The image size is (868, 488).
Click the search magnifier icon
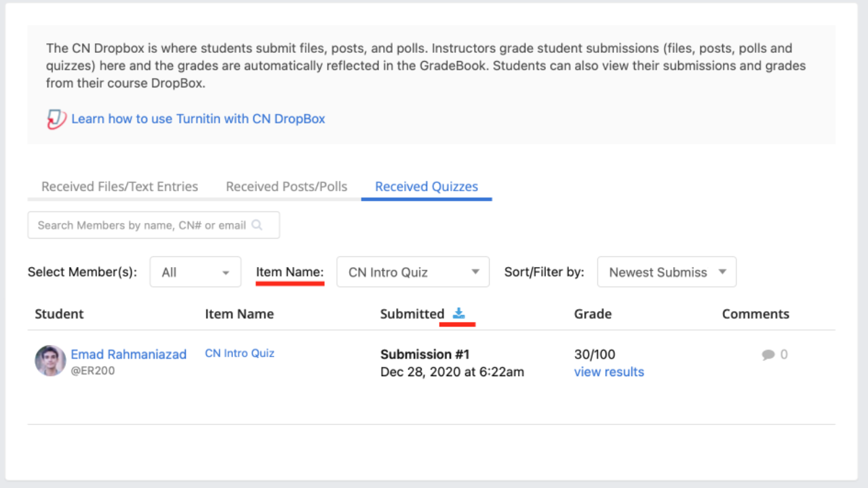(x=257, y=225)
